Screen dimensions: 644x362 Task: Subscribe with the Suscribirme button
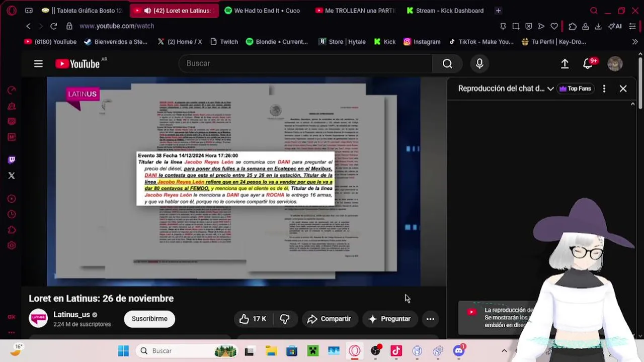click(149, 319)
